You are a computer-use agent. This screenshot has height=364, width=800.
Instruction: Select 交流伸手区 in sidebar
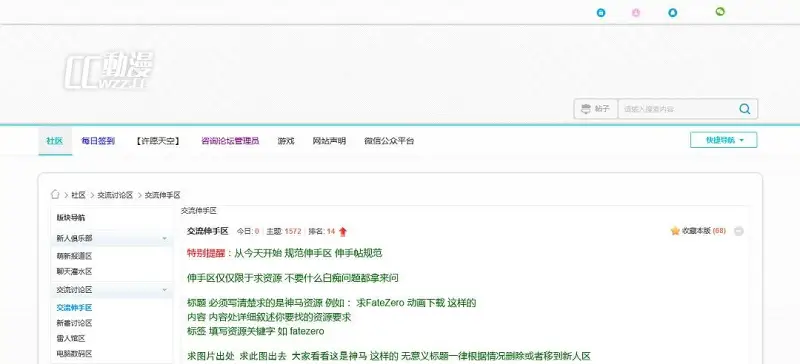[74, 308]
